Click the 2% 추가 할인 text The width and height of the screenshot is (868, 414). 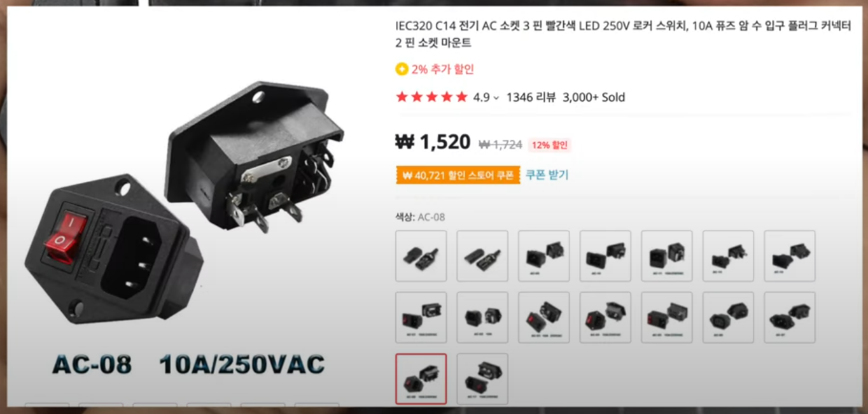(x=443, y=69)
